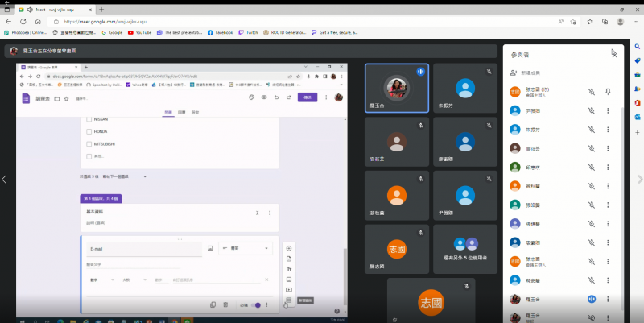Click the add people icon in the participants panel

[x=514, y=72]
